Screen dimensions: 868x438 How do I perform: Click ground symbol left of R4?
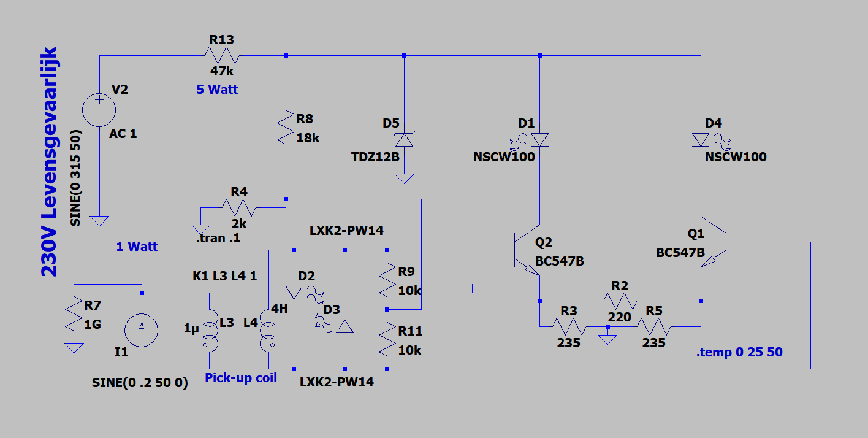[x=201, y=229]
